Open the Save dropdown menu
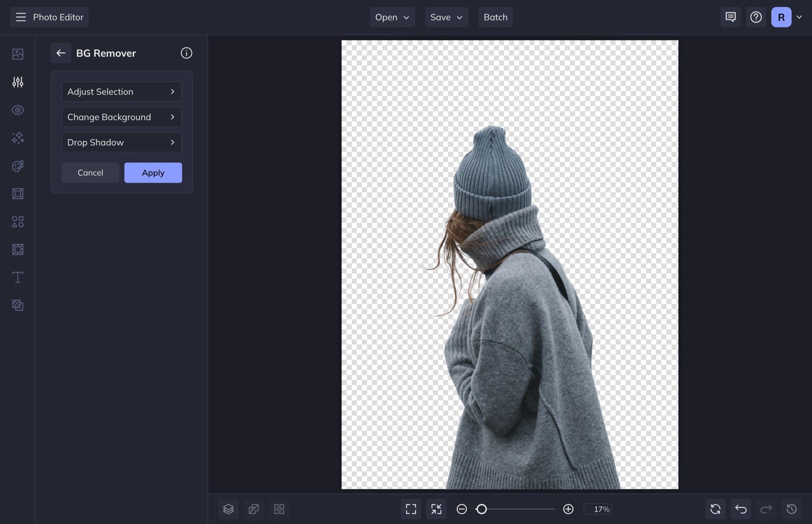The height and width of the screenshot is (524, 812). 446,17
